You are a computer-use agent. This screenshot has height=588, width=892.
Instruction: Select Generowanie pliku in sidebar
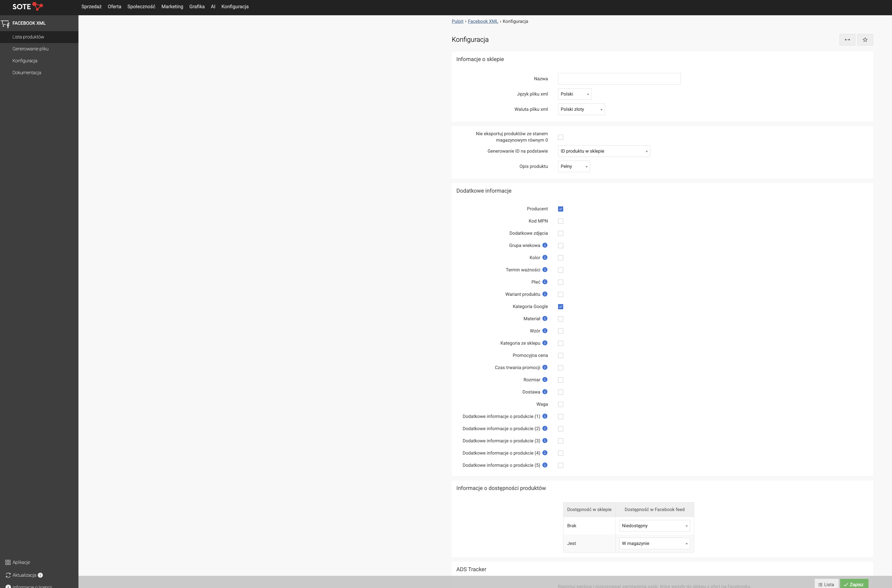tap(30, 49)
